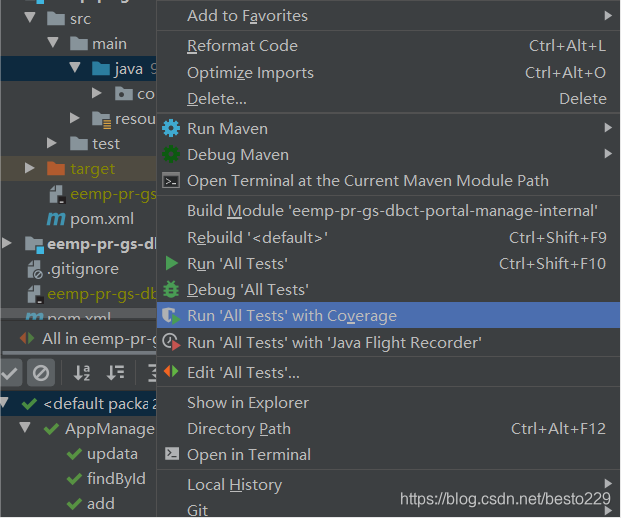Click green checkmark beside updata test
Image resolution: width=621 pixels, height=518 pixels.
74,454
